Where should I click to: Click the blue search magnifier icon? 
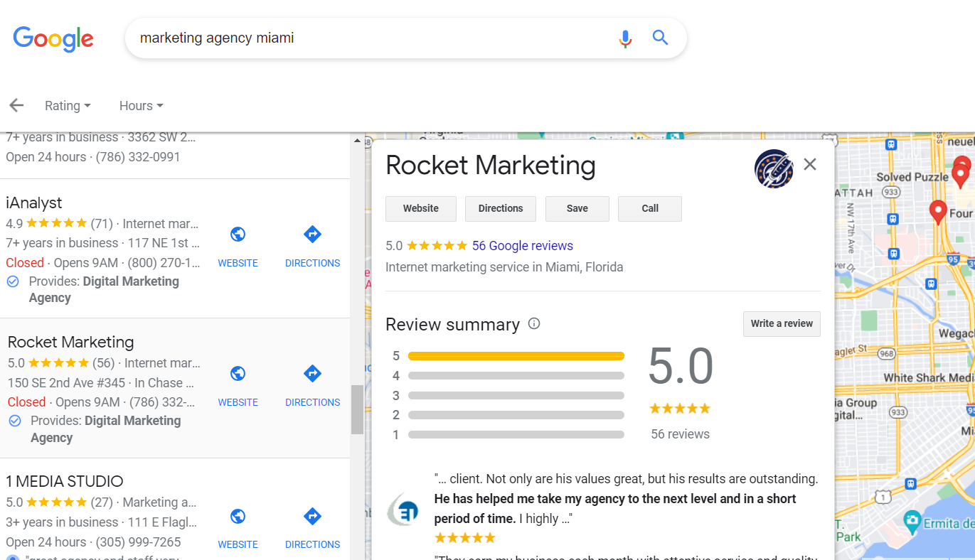tap(661, 38)
